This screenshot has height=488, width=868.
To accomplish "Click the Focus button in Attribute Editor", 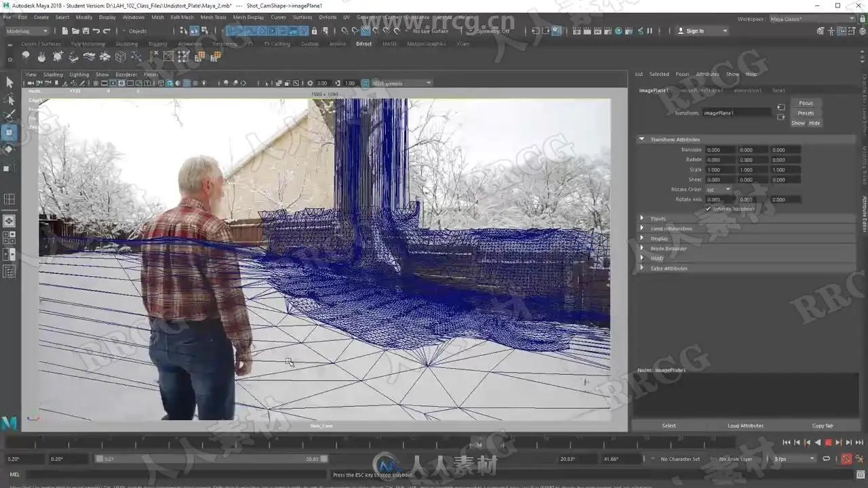I will pyautogui.click(x=806, y=103).
